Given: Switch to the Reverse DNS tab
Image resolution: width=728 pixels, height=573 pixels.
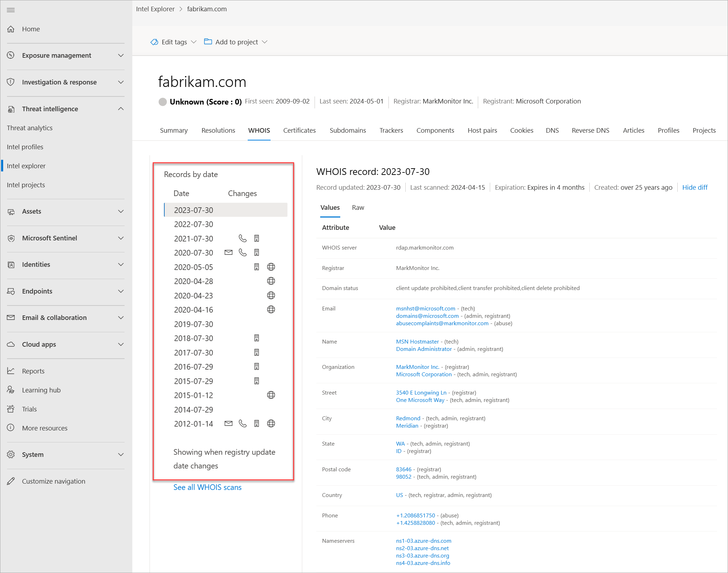Looking at the screenshot, I should (590, 130).
